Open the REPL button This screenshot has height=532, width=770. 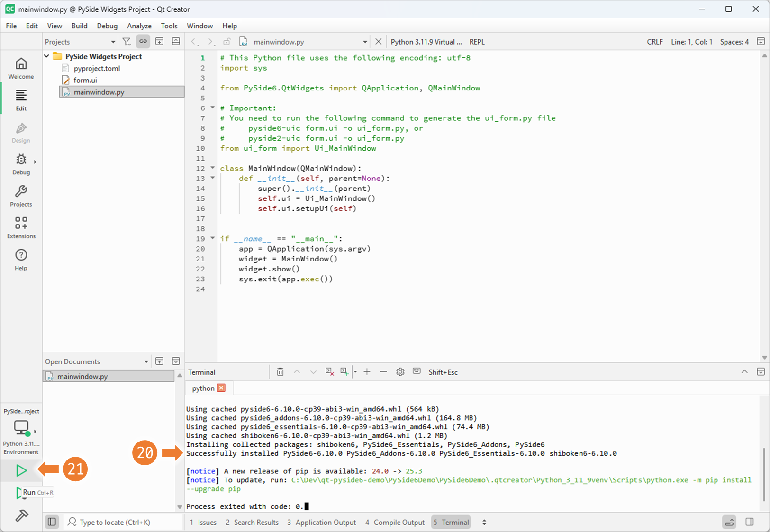[477, 42]
